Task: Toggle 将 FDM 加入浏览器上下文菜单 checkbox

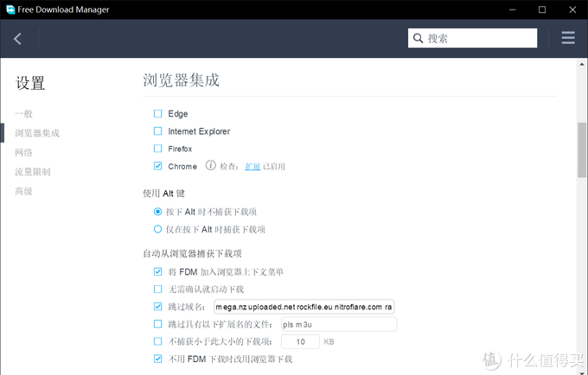Action: tap(157, 272)
